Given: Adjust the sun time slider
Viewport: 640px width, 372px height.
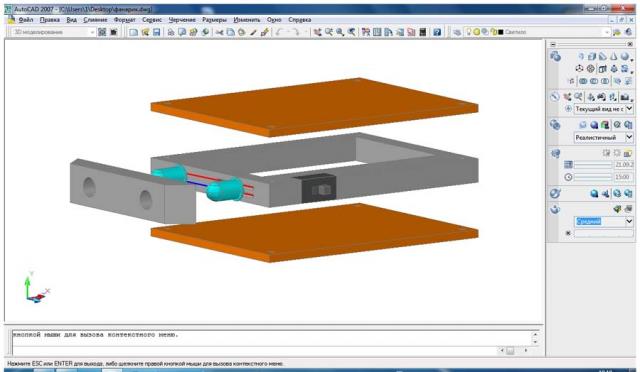Looking at the screenshot, I should point(593,177).
